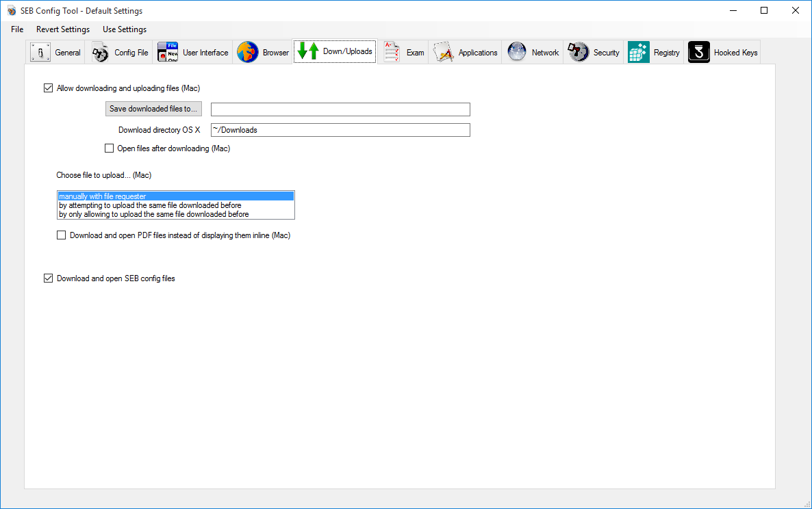Click the User Interface tab icon

(x=168, y=52)
